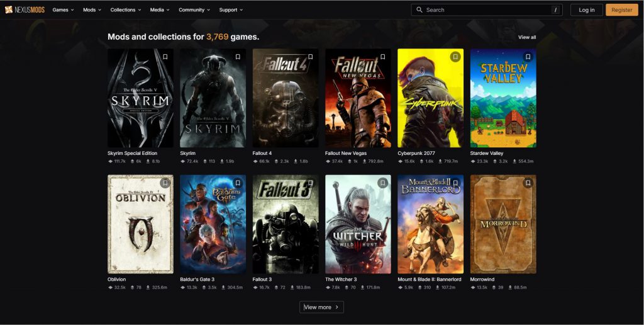644x325 pixels.
Task: Open the Mods dropdown menu
Action: (x=92, y=10)
